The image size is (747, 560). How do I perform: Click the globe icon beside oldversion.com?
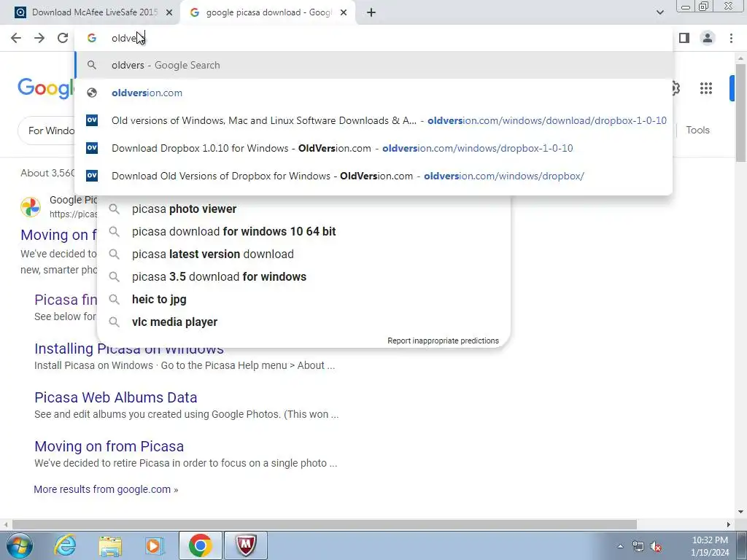click(x=92, y=93)
